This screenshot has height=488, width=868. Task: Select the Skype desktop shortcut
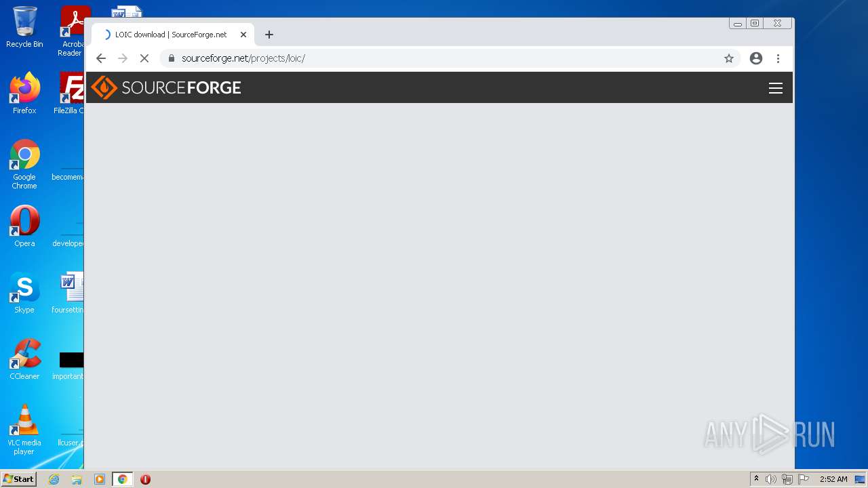(24, 293)
